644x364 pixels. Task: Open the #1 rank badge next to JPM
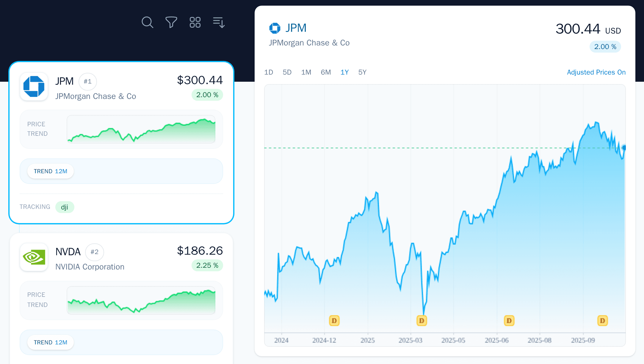(88, 81)
